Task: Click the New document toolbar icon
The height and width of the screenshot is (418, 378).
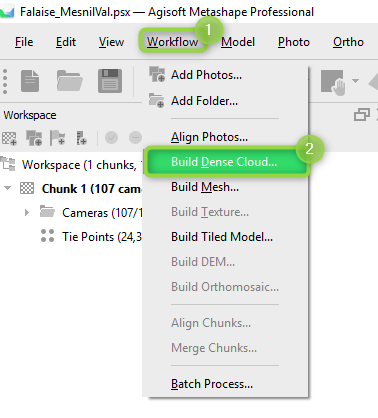Action: [30, 81]
